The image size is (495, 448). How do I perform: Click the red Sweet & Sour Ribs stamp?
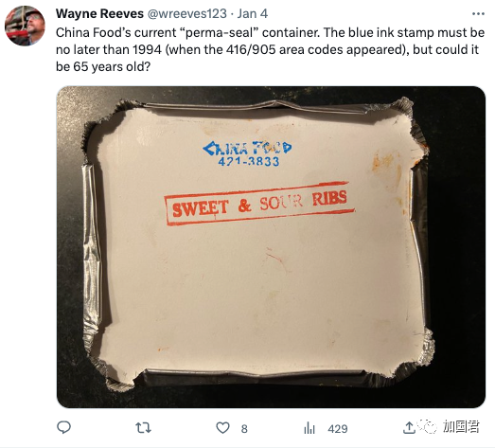coord(259,203)
